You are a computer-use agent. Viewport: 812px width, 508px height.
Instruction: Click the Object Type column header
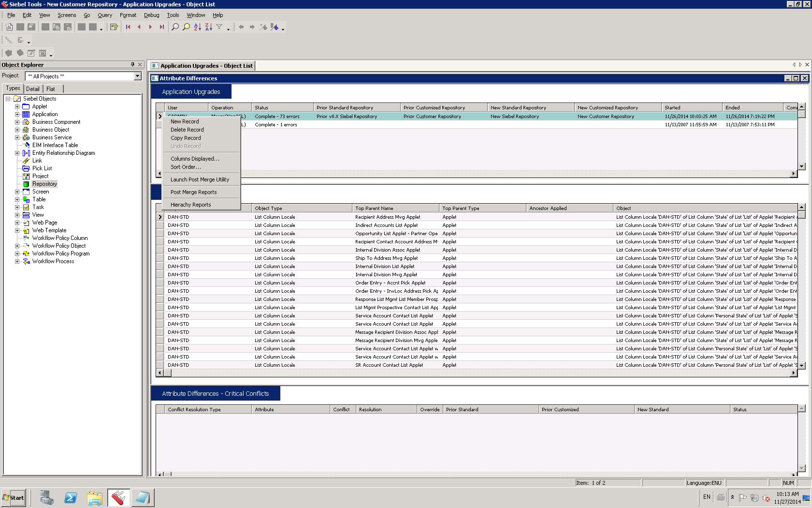pyautogui.click(x=302, y=209)
